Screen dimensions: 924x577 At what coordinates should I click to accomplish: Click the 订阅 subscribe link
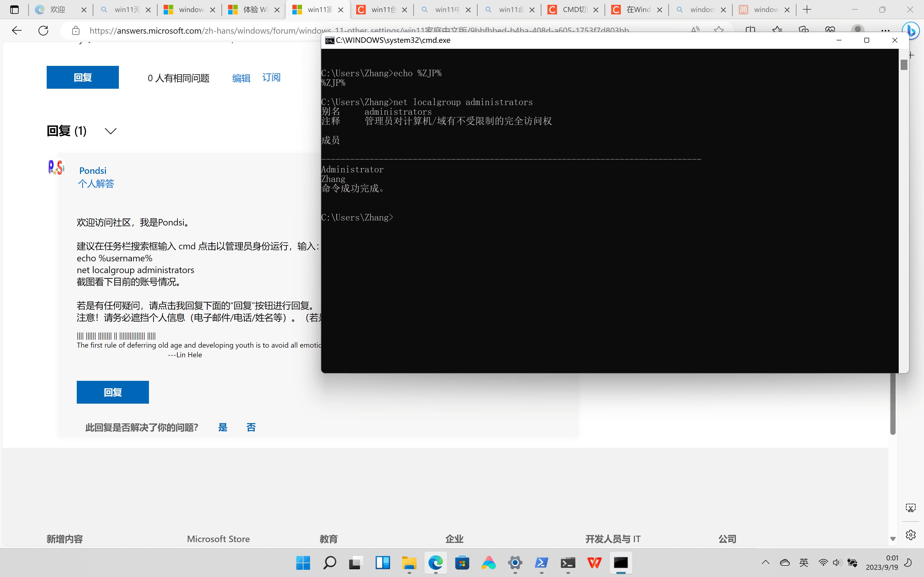(x=271, y=77)
